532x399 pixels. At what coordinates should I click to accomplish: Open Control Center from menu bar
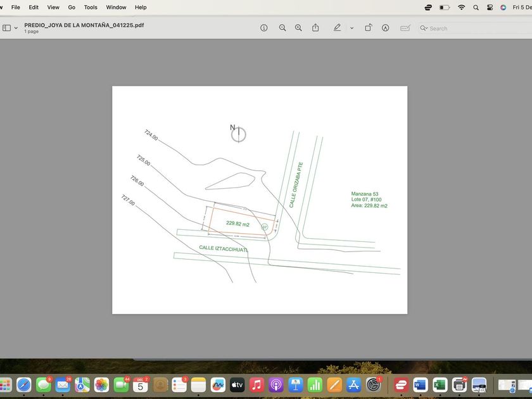click(x=490, y=7)
